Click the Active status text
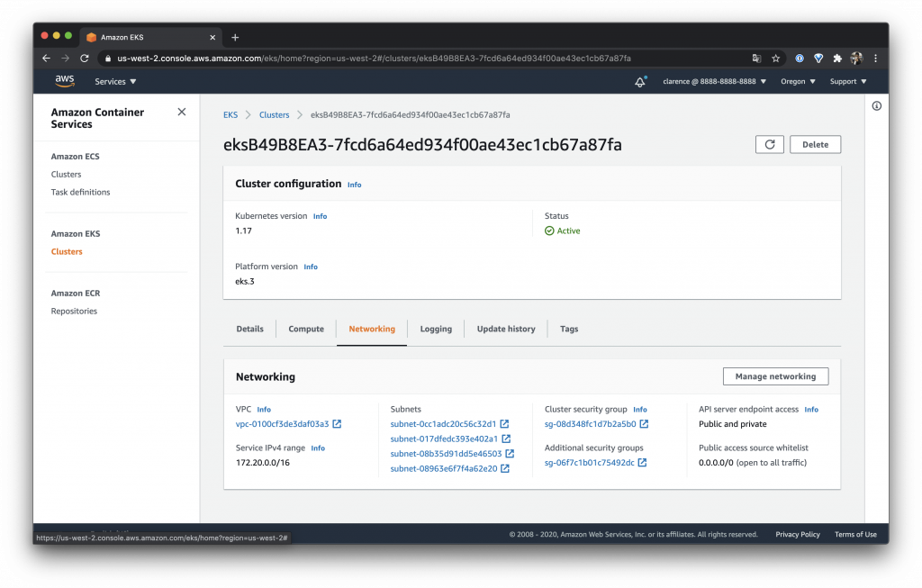The height and width of the screenshot is (588, 922). point(569,231)
